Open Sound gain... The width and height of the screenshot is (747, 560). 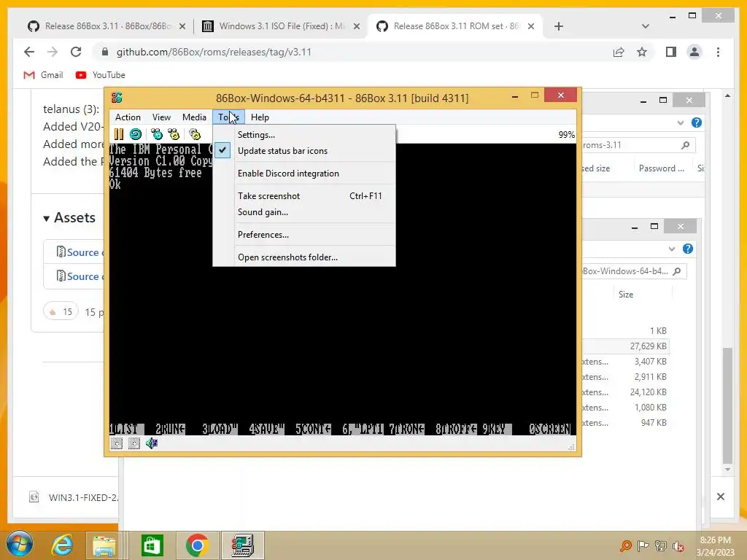coord(304,212)
